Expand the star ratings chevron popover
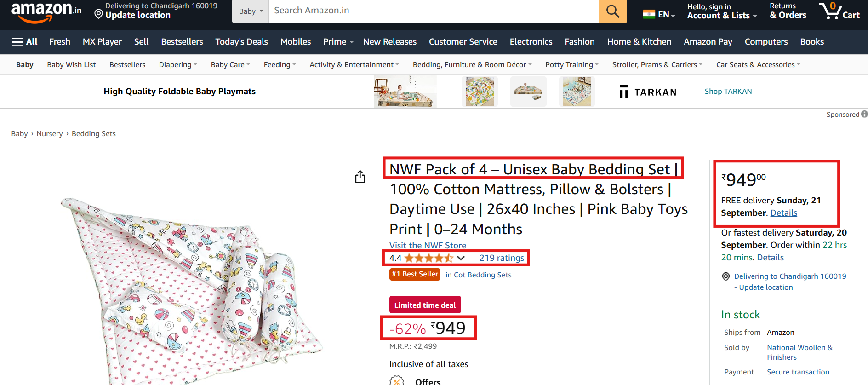This screenshot has width=868, height=385. [x=461, y=258]
